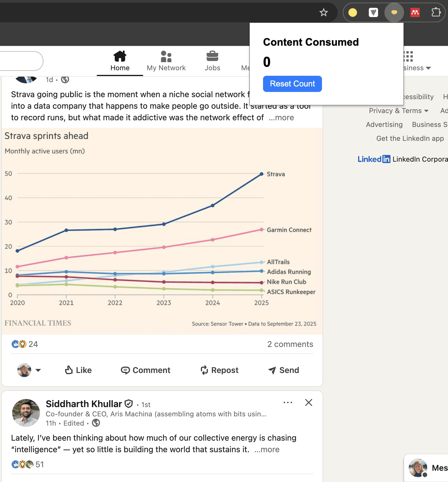Open the yellow circle extension
The width and height of the screenshot is (448, 482).
click(x=353, y=12)
